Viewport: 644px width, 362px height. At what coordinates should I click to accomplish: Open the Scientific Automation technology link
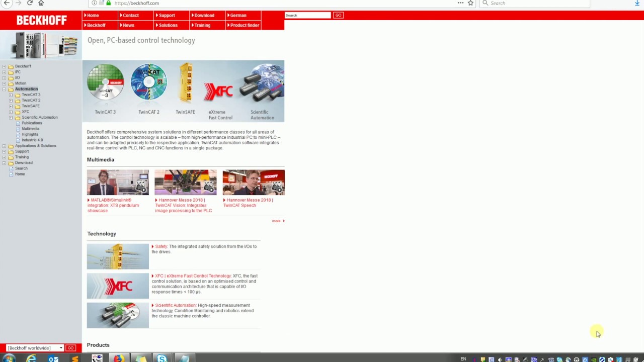[x=175, y=305]
